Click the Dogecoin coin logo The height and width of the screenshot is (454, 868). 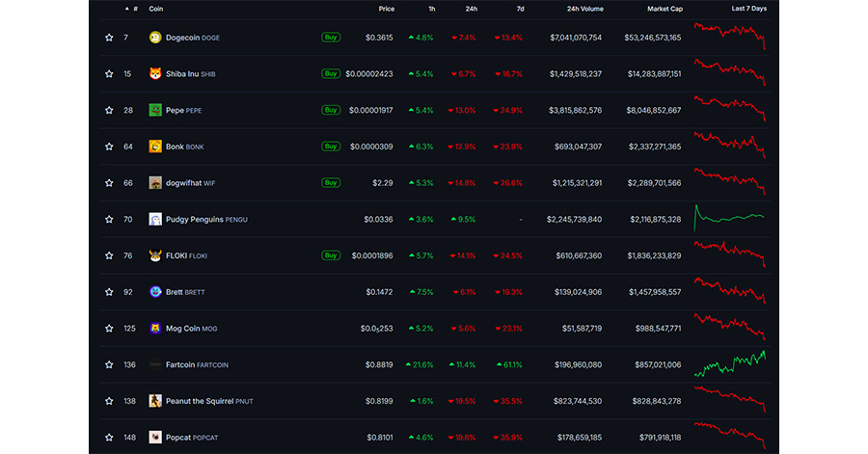tap(155, 38)
